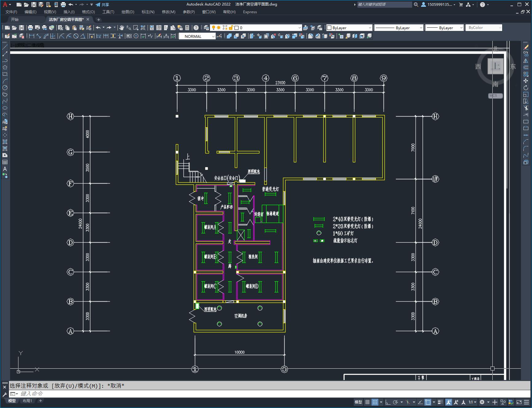The width and height of the screenshot is (532, 408).
Task: Click the Zoom Window icon
Action: pos(136,28)
